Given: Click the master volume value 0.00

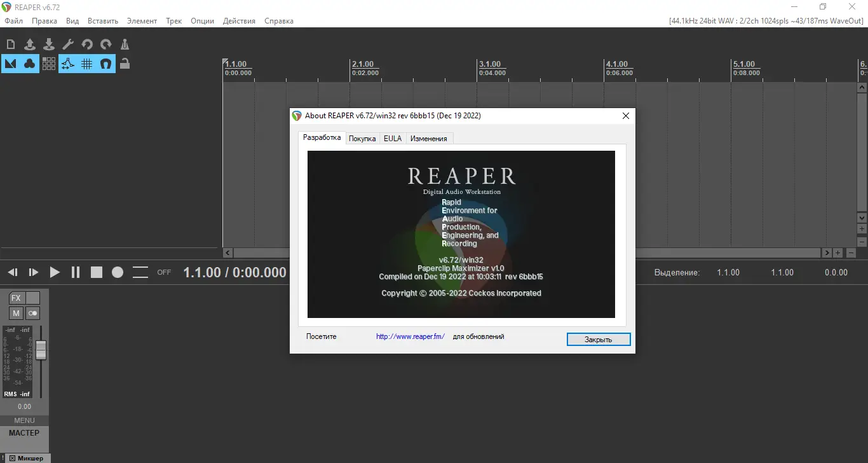Looking at the screenshot, I should coord(24,406).
